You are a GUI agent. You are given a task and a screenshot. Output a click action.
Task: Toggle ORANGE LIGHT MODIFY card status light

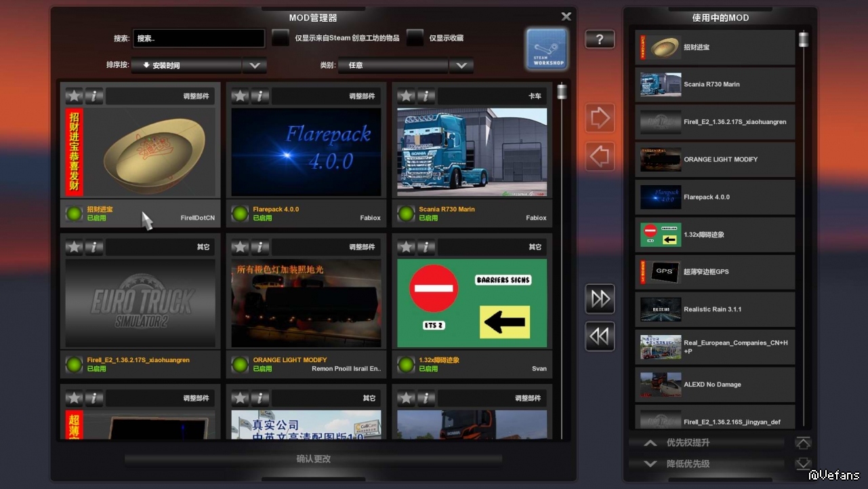click(240, 364)
